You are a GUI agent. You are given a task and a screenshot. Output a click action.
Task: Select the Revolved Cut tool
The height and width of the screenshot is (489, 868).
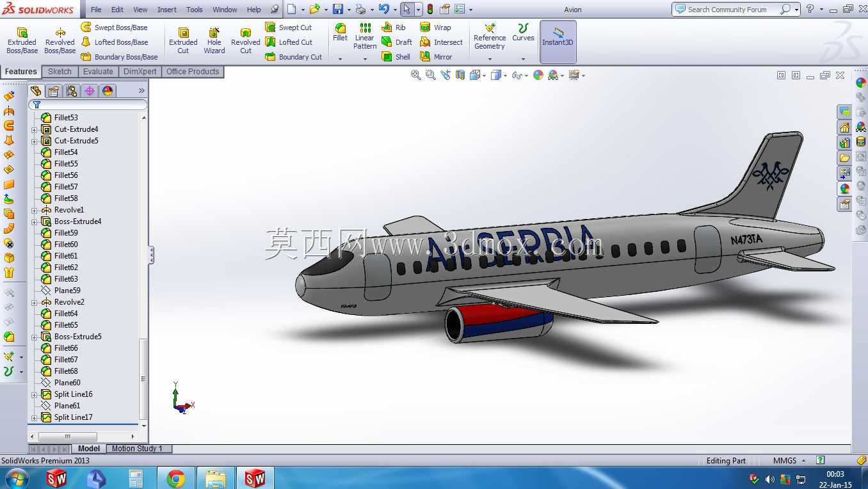[246, 41]
